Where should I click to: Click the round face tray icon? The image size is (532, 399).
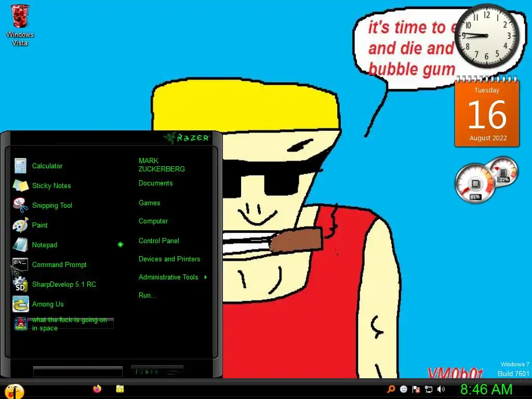(404, 389)
